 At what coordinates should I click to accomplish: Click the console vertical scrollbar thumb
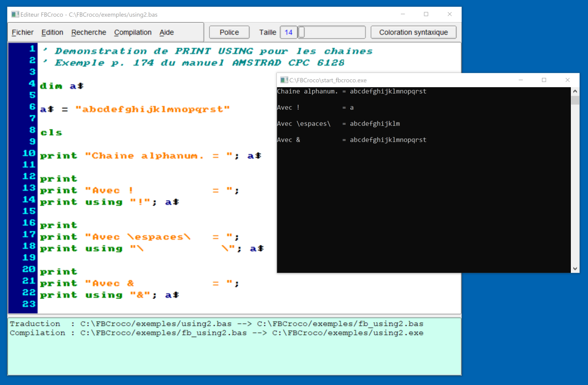click(x=575, y=100)
